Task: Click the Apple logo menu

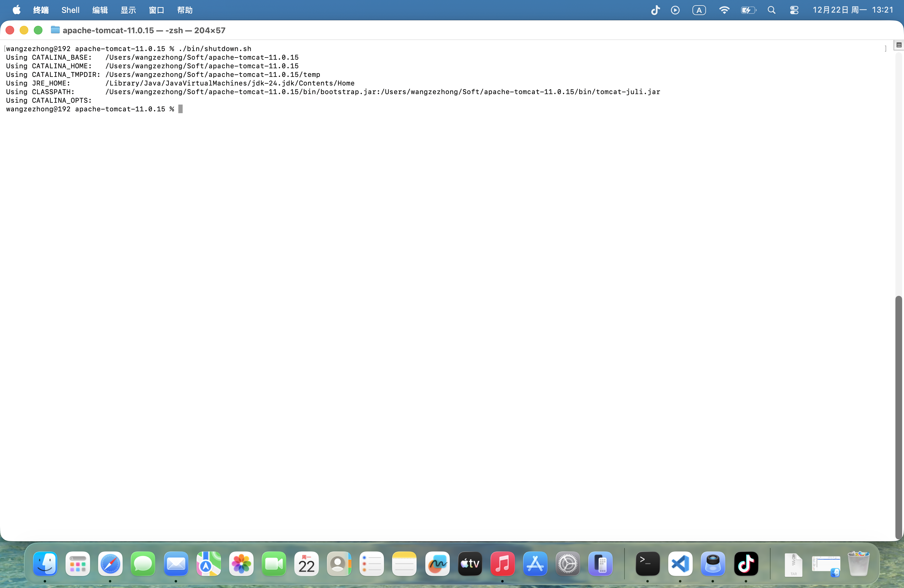Action: [16, 10]
